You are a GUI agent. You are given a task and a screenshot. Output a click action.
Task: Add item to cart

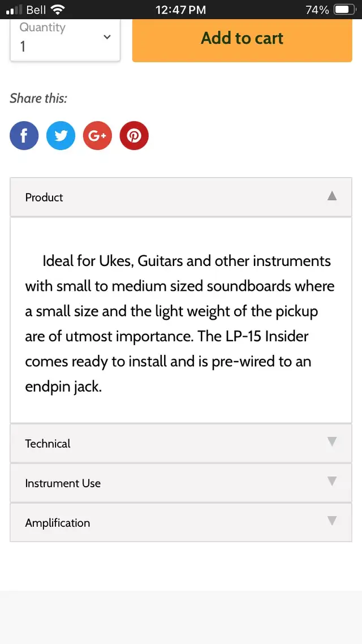(242, 38)
